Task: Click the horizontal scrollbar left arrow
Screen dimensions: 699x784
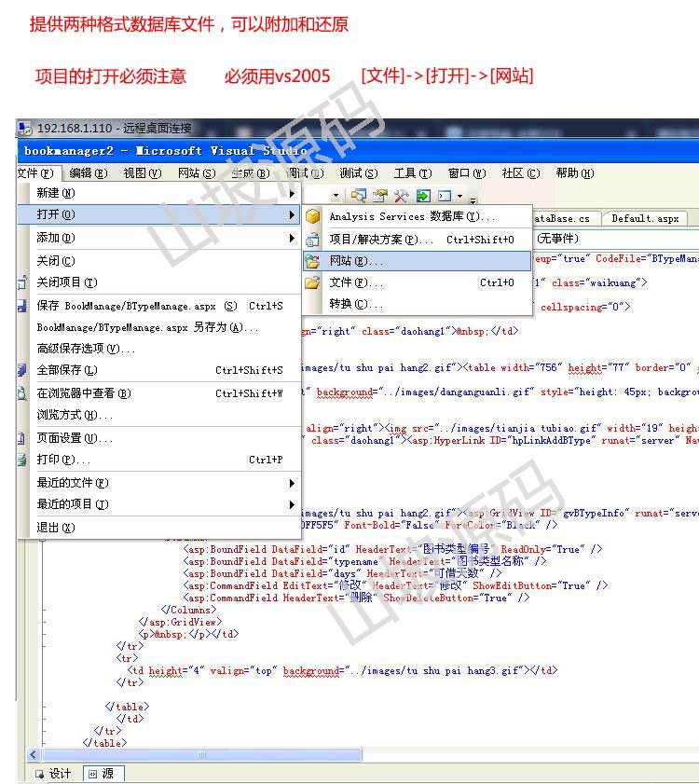Action: (34, 754)
